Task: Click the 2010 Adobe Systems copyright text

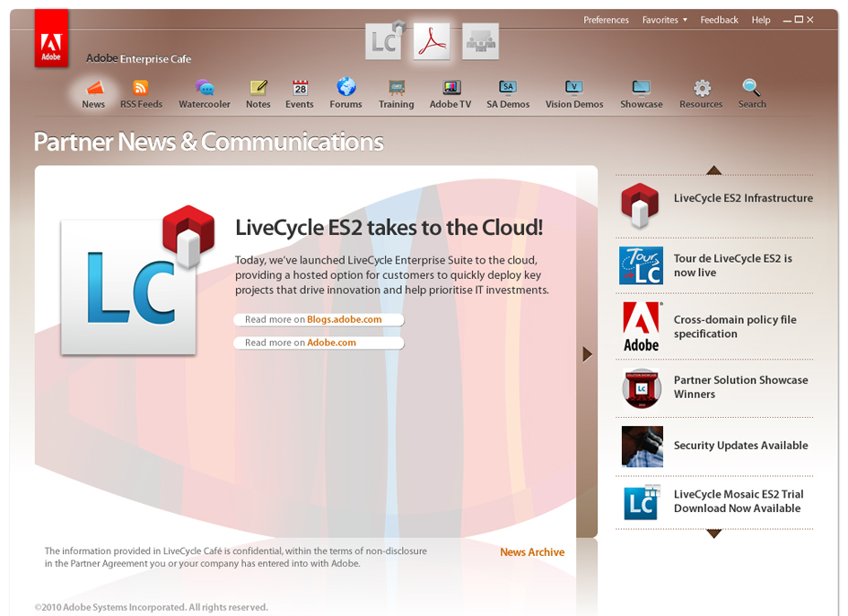Action: click(x=152, y=607)
